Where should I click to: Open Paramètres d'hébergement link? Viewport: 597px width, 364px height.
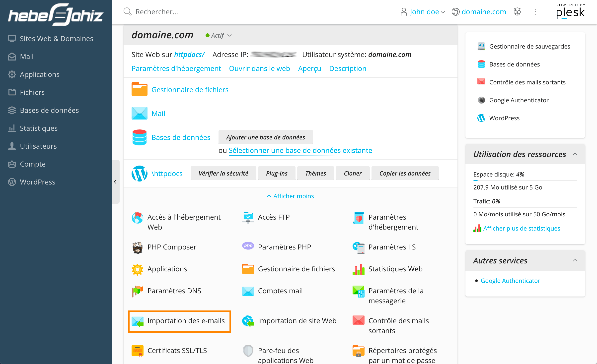click(x=176, y=68)
